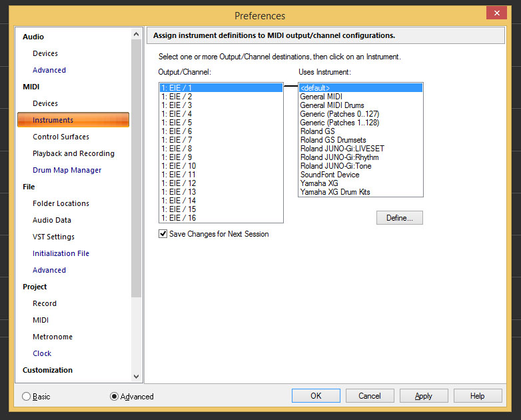521x420 pixels.
Task: Select the Advanced radio button
Action: tap(115, 397)
